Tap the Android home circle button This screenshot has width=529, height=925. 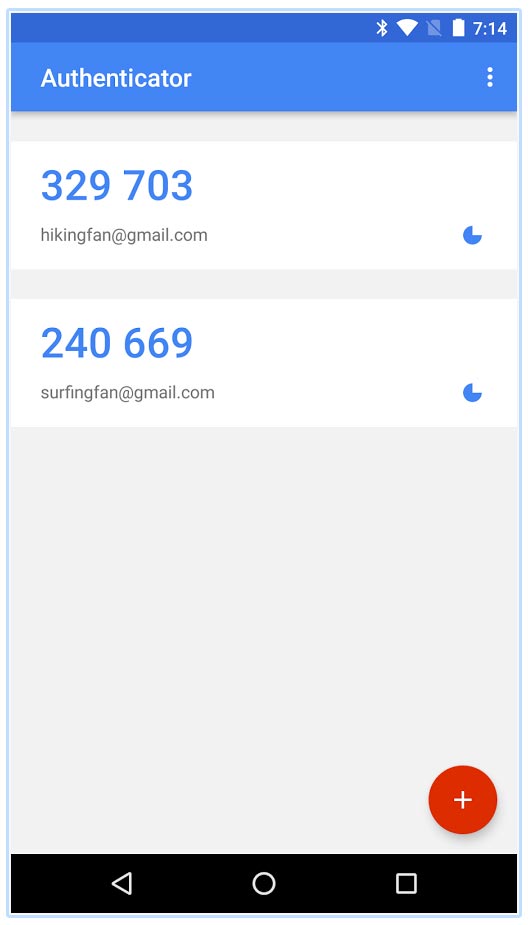[x=264, y=883]
